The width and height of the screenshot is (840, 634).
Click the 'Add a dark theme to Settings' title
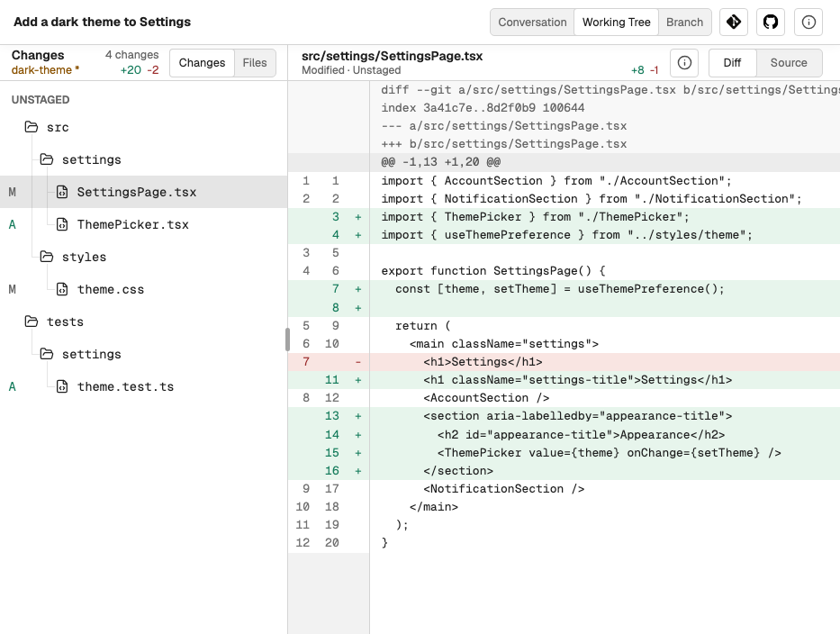point(102,22)
